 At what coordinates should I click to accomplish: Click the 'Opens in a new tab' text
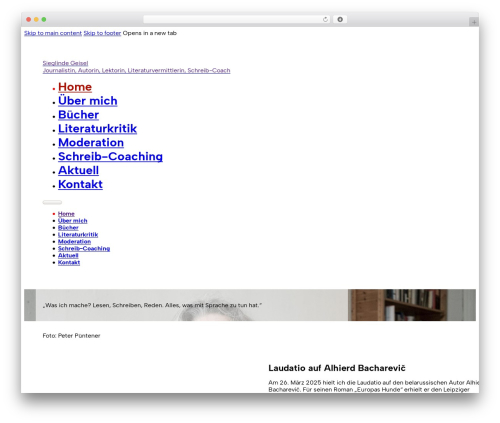tap(150, 33)
